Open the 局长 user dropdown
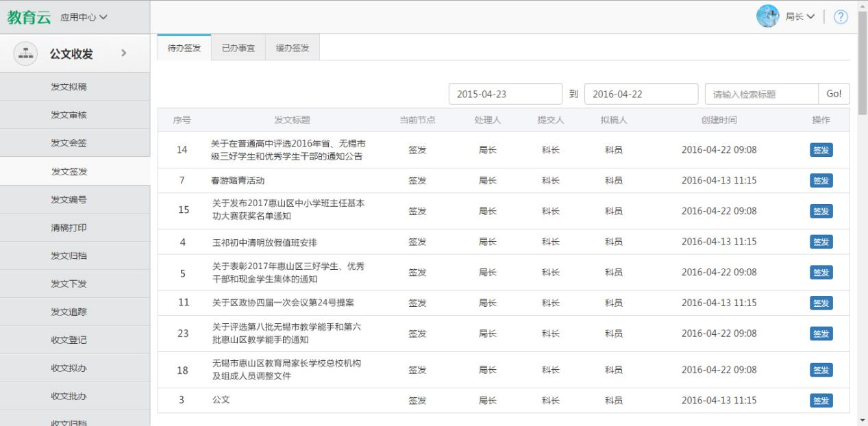This screenshot has height=426, width=868. point(799,17)
